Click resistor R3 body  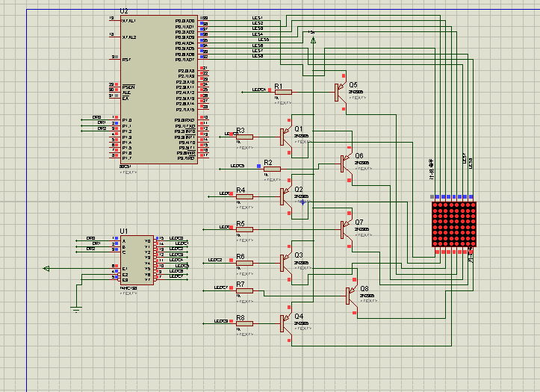[245, 137]
